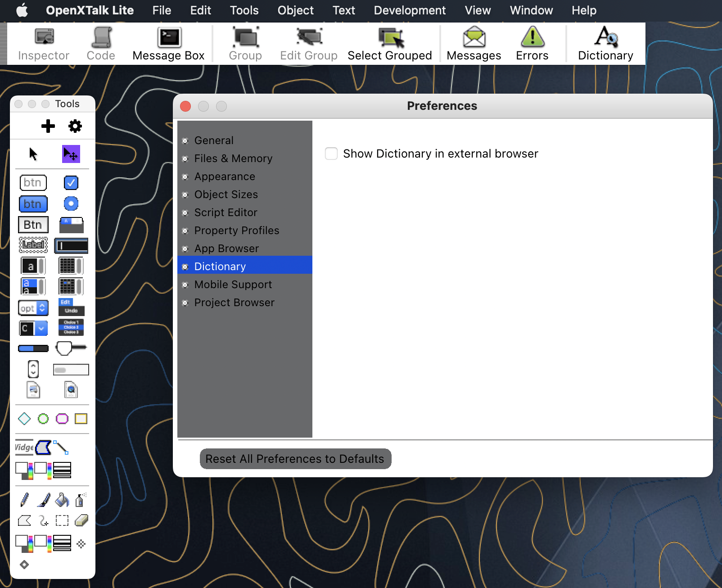722x588 pixels.
Task: Pick the image object icon
Action: click(33, 390)
